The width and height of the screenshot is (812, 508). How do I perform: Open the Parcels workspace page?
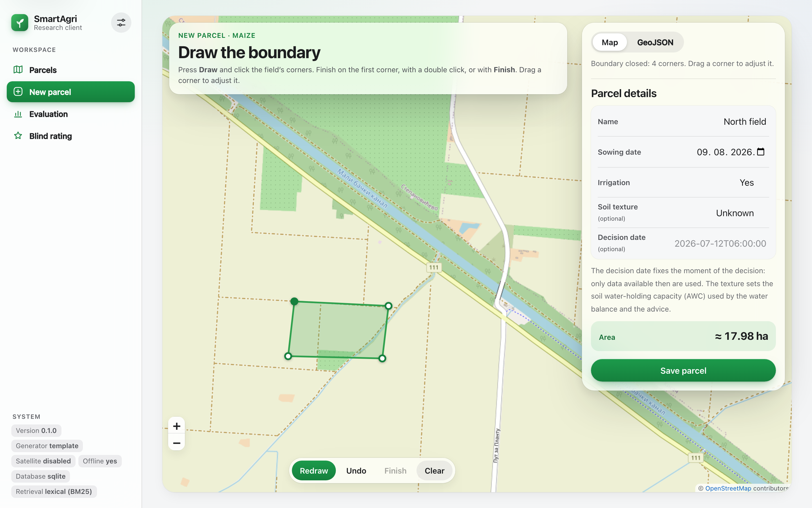71,70
